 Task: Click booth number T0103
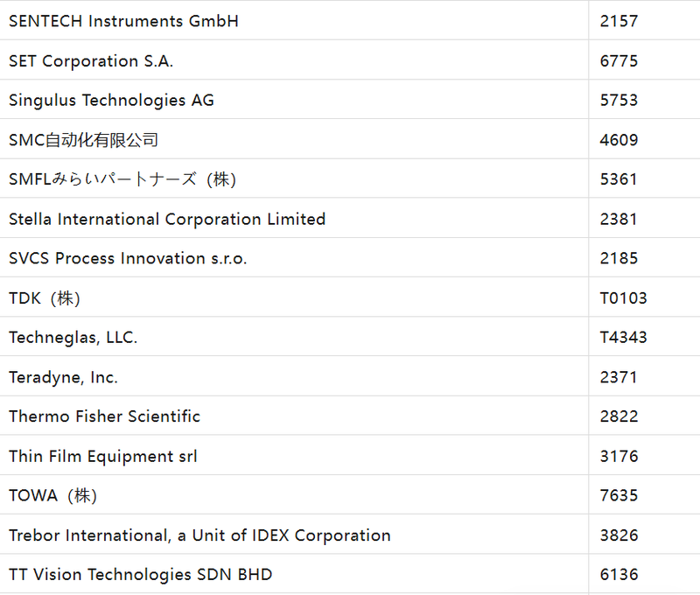click(x=623, y=298)
